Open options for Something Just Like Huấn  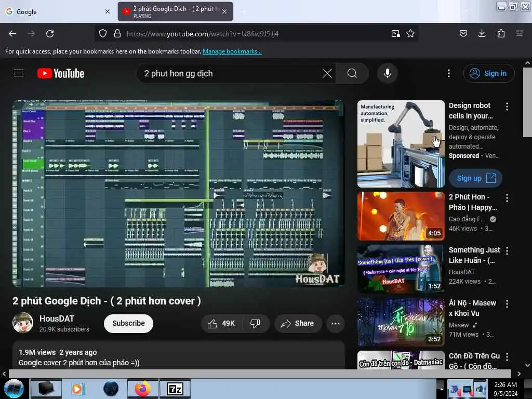coord(507,251)
